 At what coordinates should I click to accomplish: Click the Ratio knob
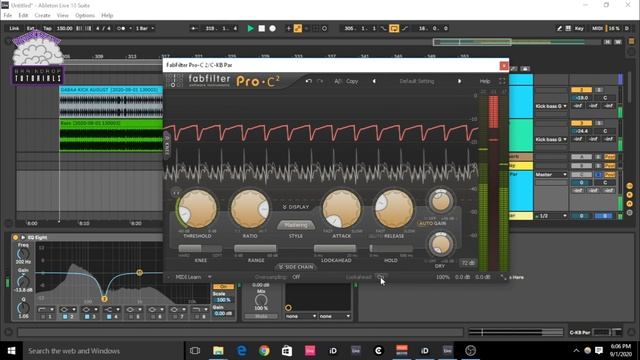pyautogui.click(x=250, y=209)
